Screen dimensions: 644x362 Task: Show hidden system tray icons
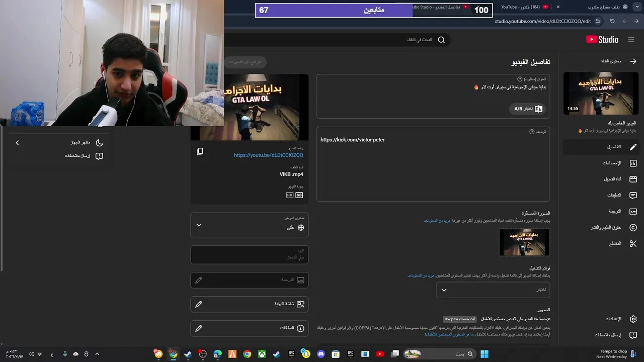pyautogui.click(x=97, y=354)
